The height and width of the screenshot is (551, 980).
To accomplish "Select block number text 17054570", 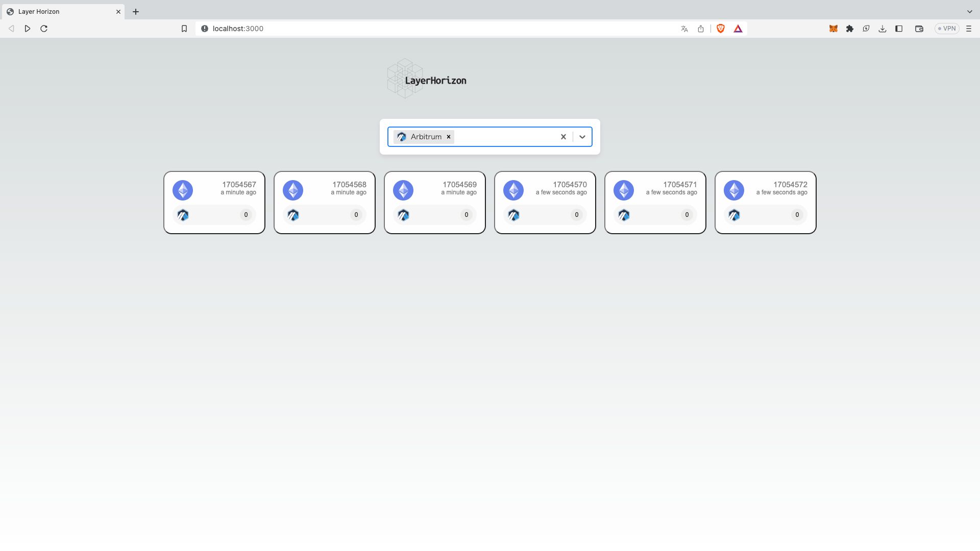I will [570, 185].
